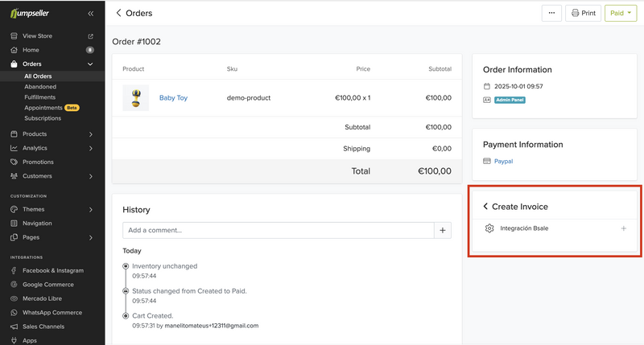Select Fulfillments in the sidebar
Viewport: 644px width, 345px height.
tap(40, 97)
